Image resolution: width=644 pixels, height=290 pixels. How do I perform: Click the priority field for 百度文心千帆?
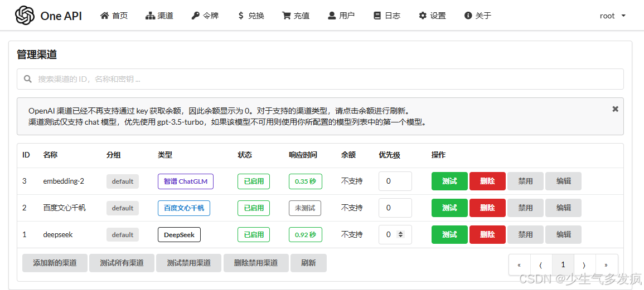tap(395, 208)
